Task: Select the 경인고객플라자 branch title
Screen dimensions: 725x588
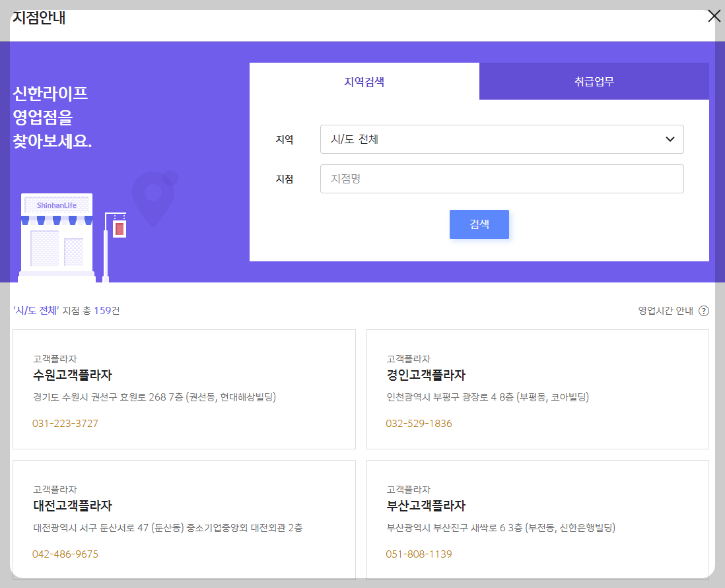Action: 426,375
